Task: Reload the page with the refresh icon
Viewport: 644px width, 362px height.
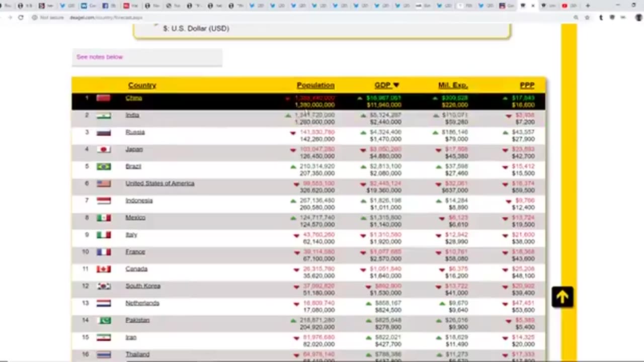Action: click(21, 17)
